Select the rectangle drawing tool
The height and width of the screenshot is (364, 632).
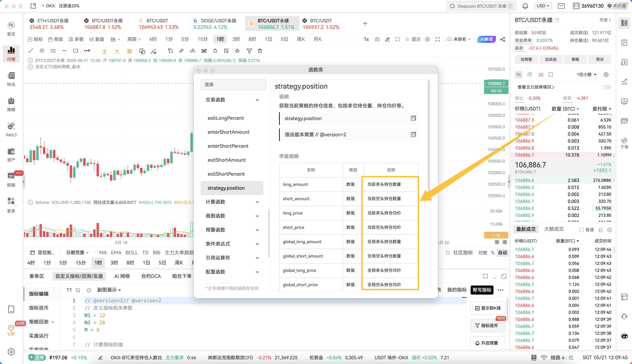(x=75, y=51)
